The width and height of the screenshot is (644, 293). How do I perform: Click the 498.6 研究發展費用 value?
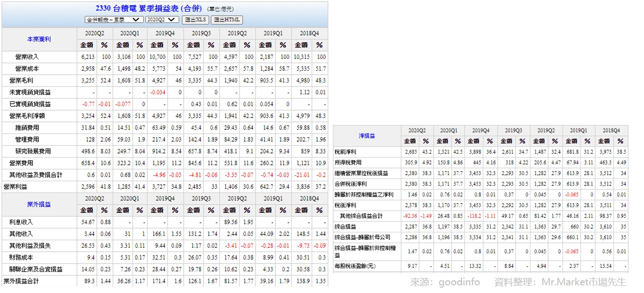coord(87,151)
